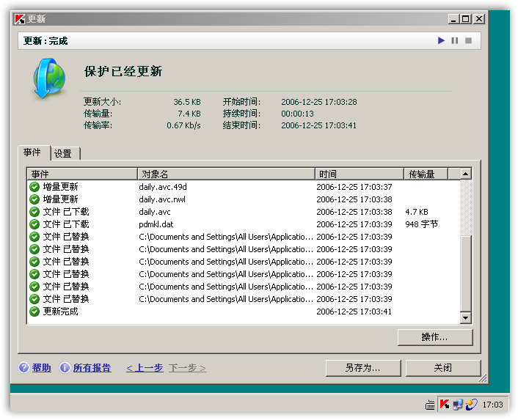The width and height of the screenshot is (518, 420).
Task: Open the 所有报告 link
Action: (92, 368)
